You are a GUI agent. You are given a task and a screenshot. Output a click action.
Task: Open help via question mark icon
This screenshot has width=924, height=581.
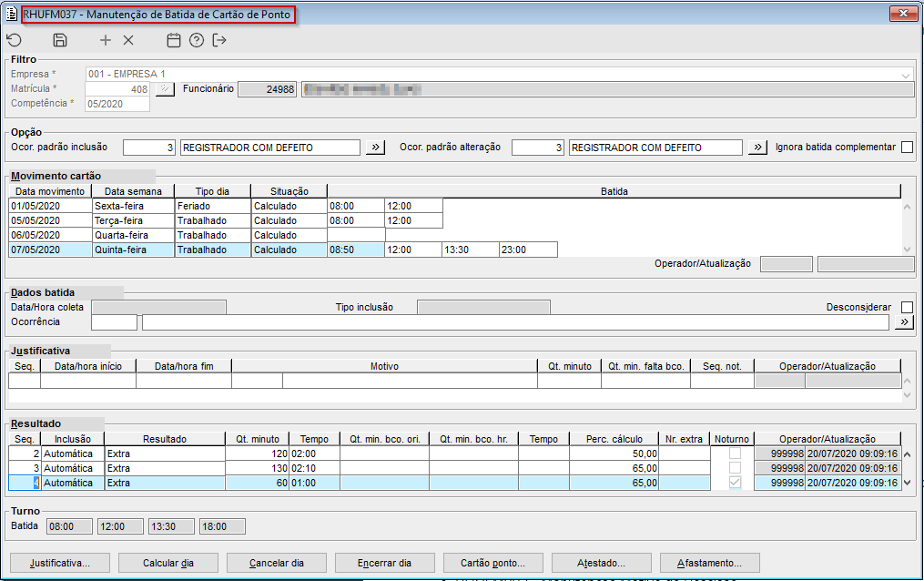click(197, 40)
